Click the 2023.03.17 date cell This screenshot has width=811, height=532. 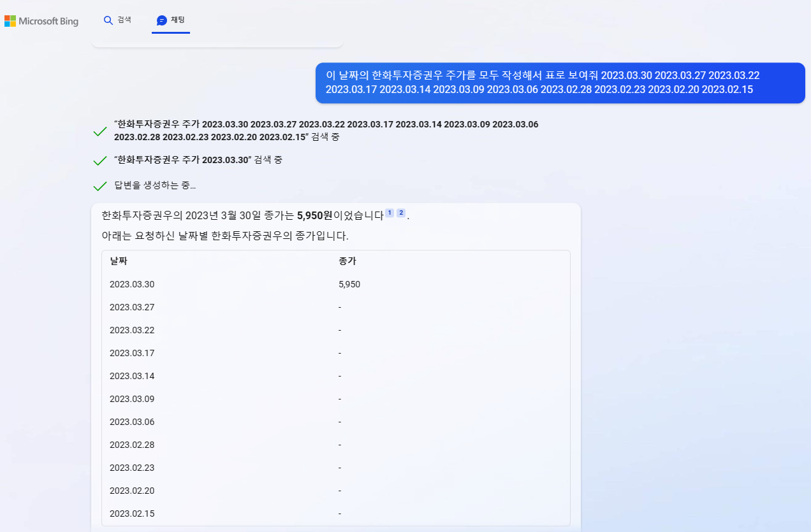(x=132, y=353)
